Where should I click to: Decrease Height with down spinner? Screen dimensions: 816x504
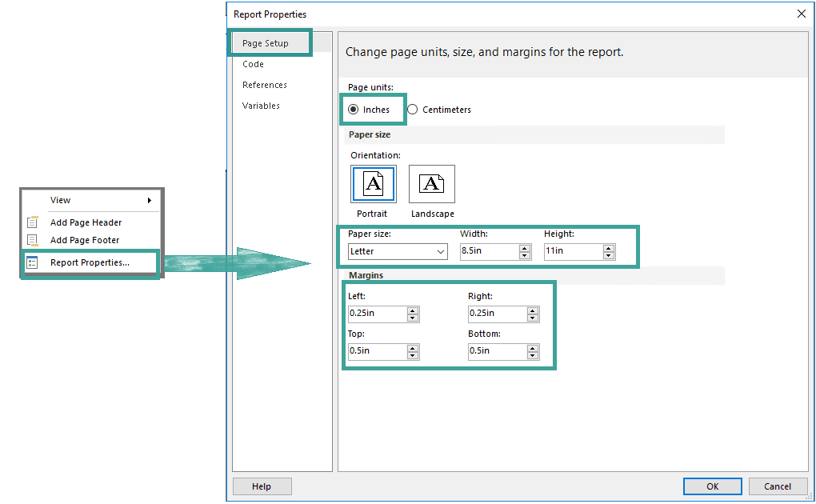coord(609,255)
